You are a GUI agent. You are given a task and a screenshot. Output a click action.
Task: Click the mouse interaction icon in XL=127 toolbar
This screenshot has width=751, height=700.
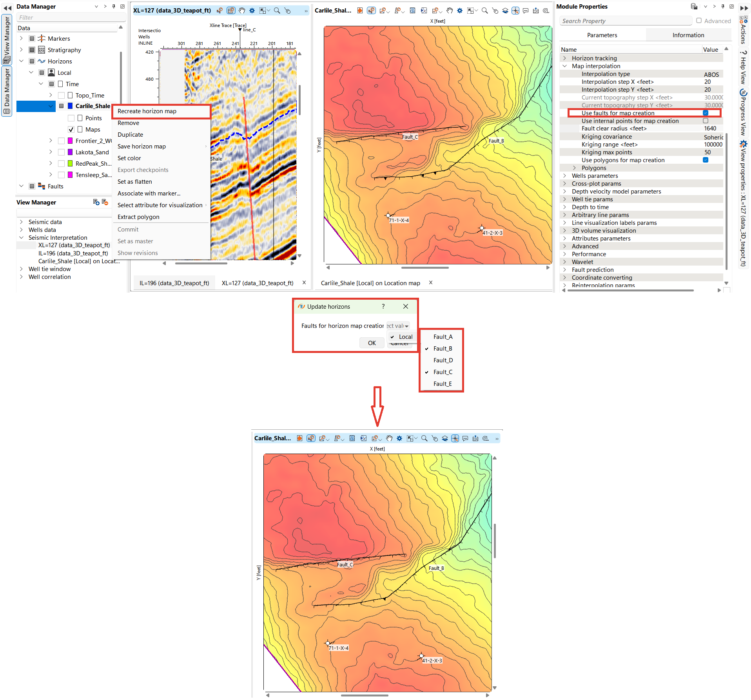(x=287, y=11)
